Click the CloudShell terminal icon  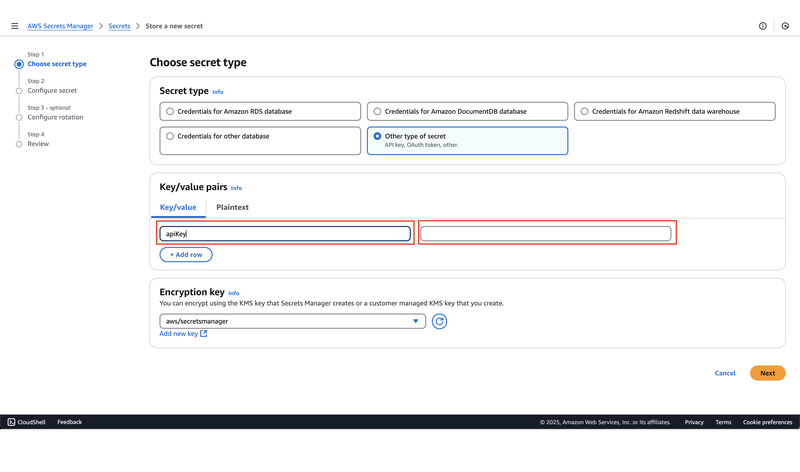[11, 422]
